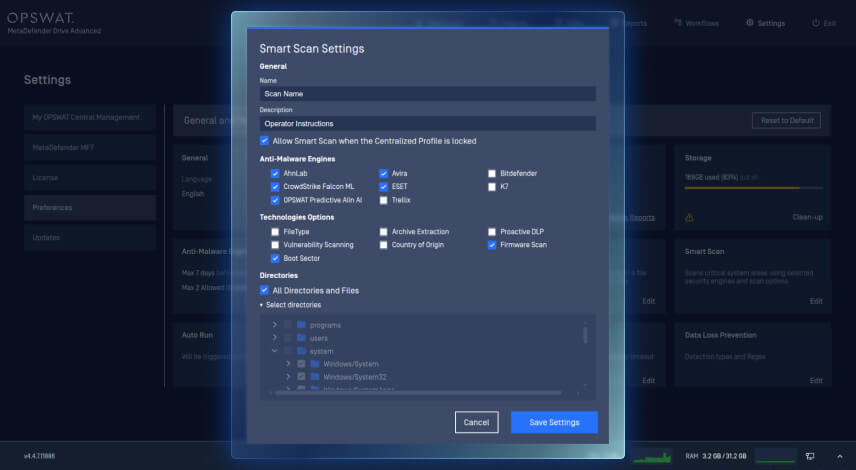
Task: Uncheck the CrowdStrike Falcon ML checkbox
Action: [x=275, y=187]
